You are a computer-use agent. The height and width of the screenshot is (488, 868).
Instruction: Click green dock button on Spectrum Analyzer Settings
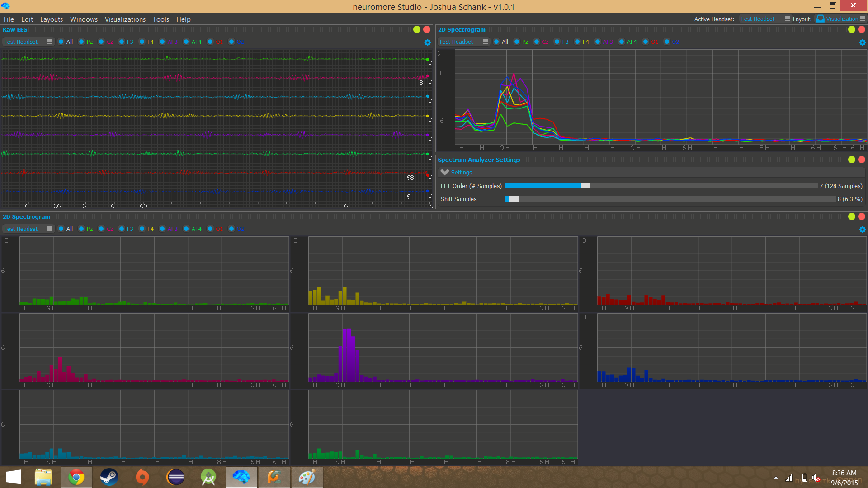tap(852, 160)
